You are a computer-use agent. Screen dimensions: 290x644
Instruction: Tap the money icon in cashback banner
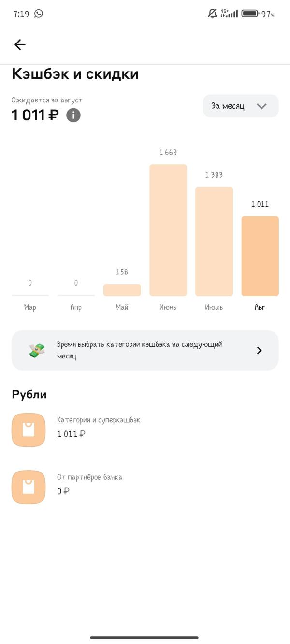pyautogui.click(x=37, y=350)
